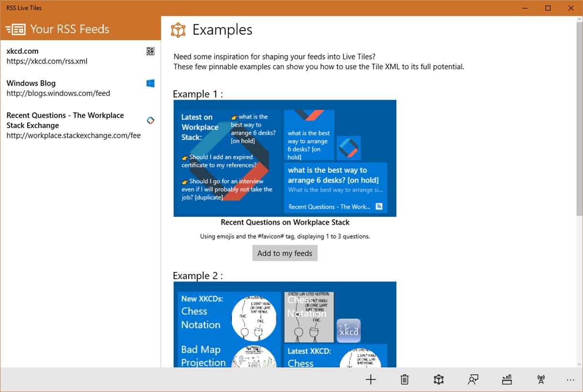583x392 pixels.
Task: Open Examples cube icon in bottom bar
Action: [439, 380]
